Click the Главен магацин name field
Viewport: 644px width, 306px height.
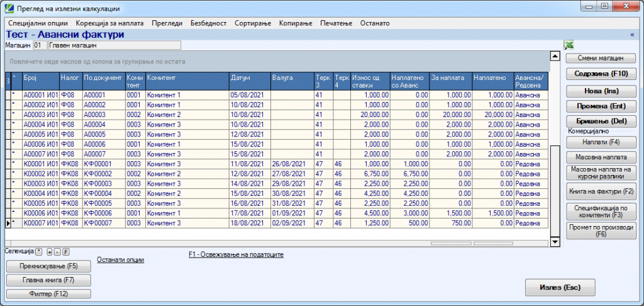(x=114, y=45)
